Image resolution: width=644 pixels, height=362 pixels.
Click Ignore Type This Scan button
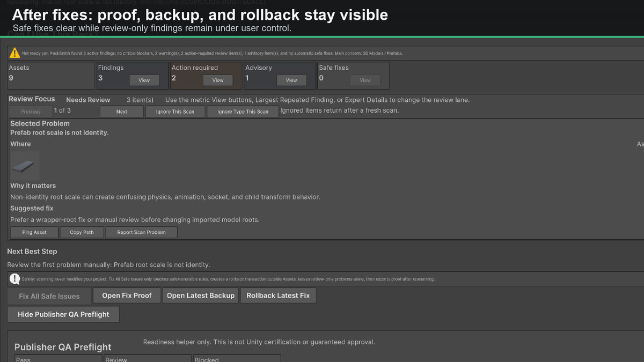coord(243,112)
